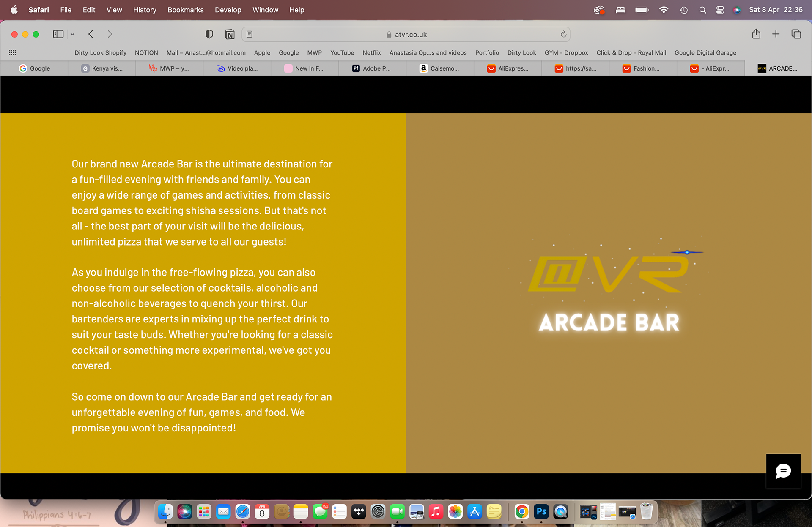This screenshot has height=527, width=812.
Task: Switch to the Caisemo... Amazon tab
Action: point(440,68)
